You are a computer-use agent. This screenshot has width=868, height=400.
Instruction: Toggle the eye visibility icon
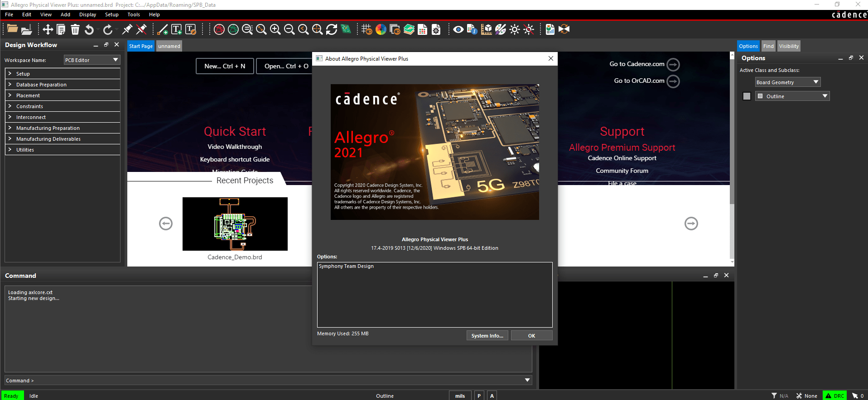click(x=458, y=29)
